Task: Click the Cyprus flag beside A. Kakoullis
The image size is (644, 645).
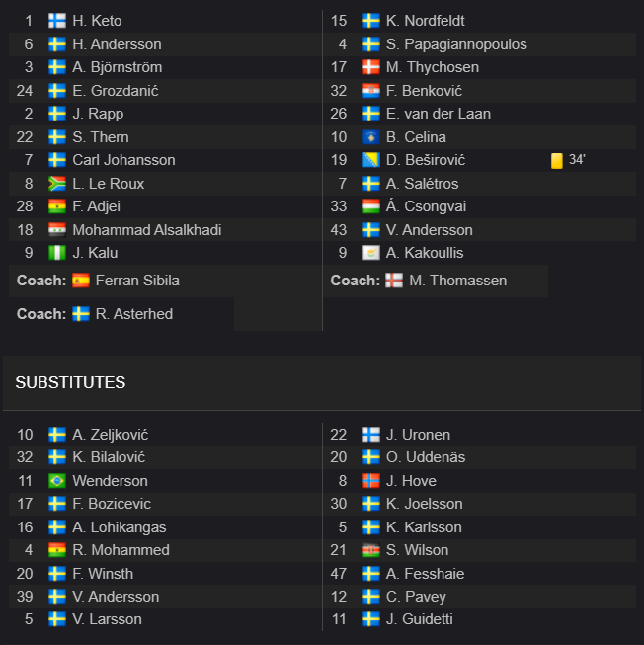Action: (x=371, y=253)
